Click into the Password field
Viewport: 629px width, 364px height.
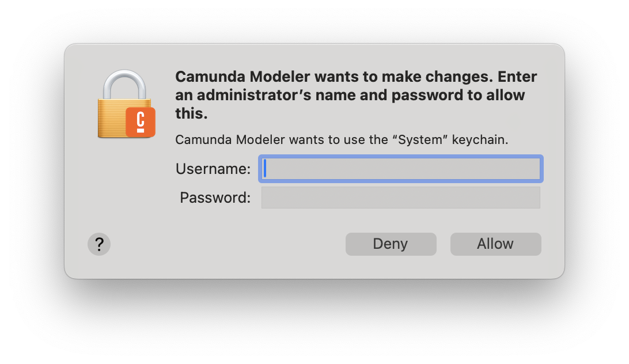pos(401,198)
